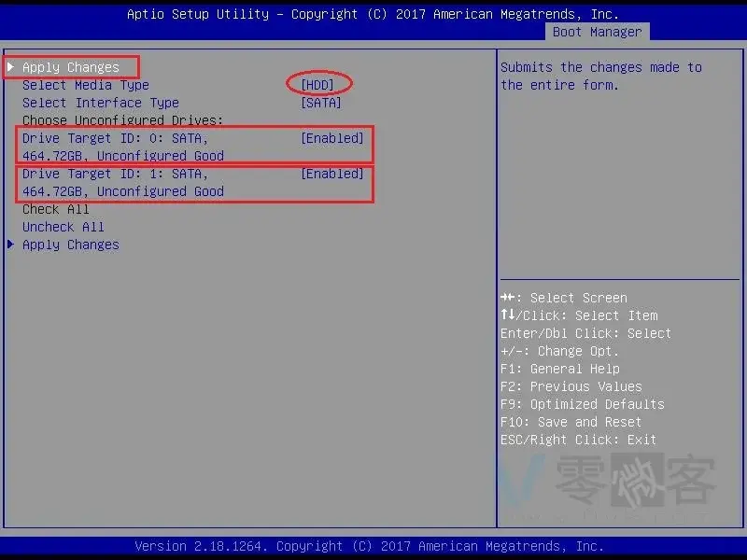The width and height of the screenshot is (747, 560).
Task: Click Check All to select all drives
Action: [56, 209]
